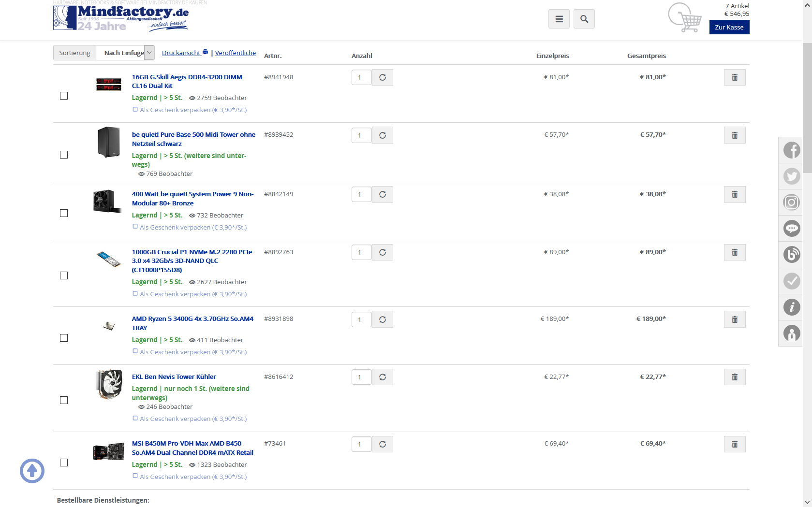Delete MSI B450M mainboard from cart
The image size is (812, 507).
coord(735,444)
